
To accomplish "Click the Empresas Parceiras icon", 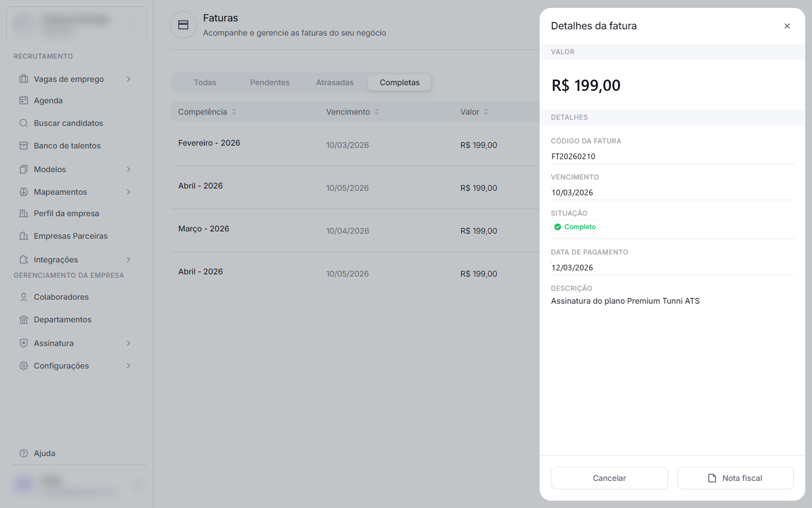I will pyautogui.click(x=24, y=236).
